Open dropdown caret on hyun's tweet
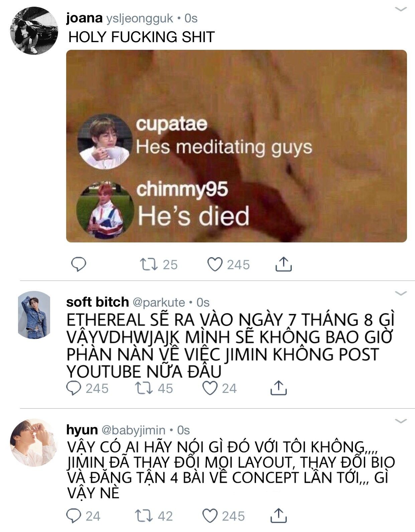 pos(401,421)
